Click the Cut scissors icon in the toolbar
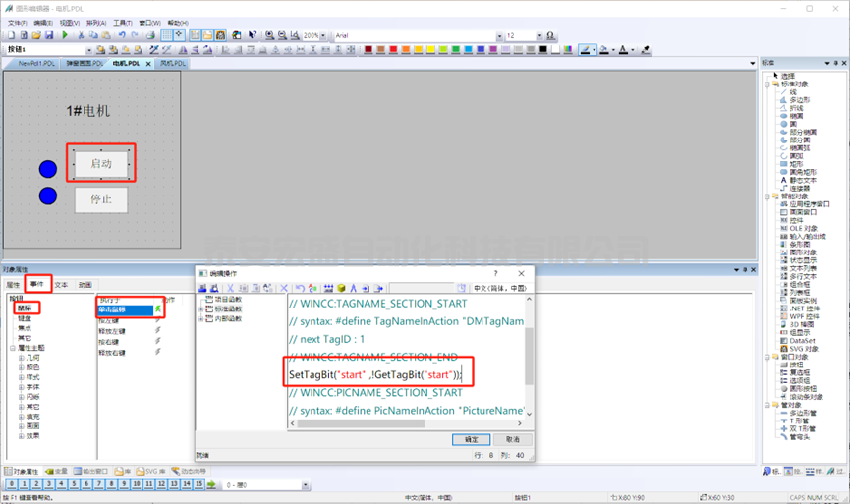Image resolution: width=850 pixels, height=504 pixels. (82, 35)
